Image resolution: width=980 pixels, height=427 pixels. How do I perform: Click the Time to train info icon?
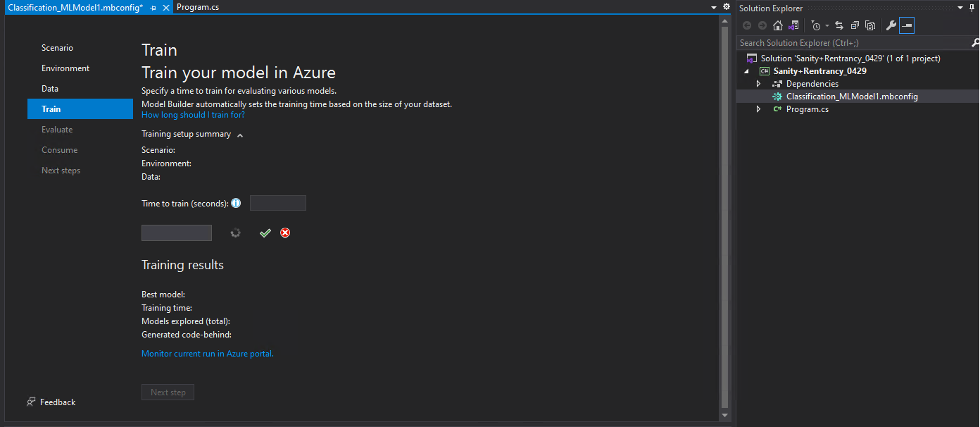[x=236, y=203]
